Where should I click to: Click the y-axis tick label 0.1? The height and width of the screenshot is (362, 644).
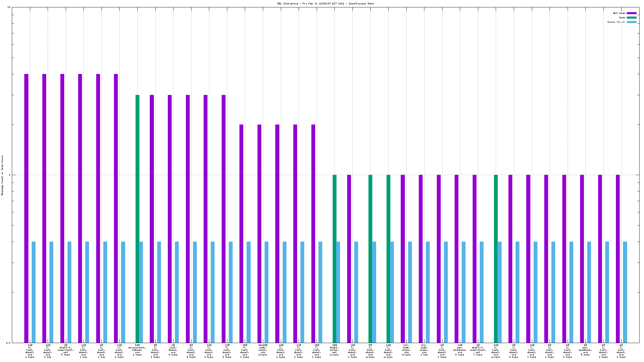(x=8, y=343)
